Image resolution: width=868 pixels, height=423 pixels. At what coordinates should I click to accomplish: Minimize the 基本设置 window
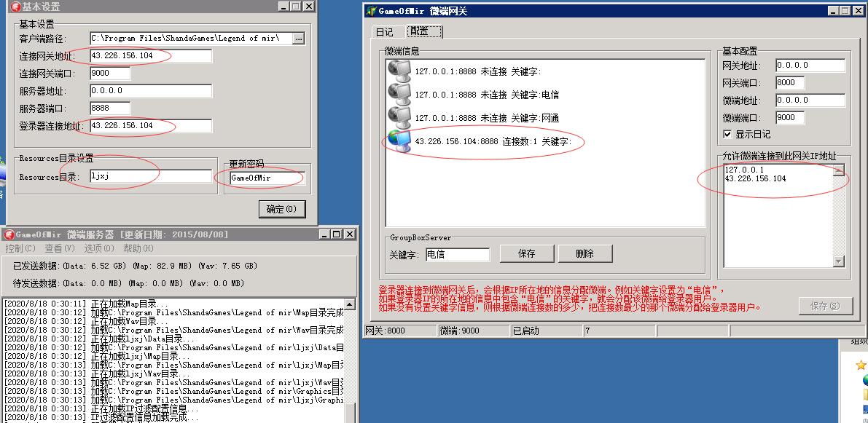coord(284,6)
